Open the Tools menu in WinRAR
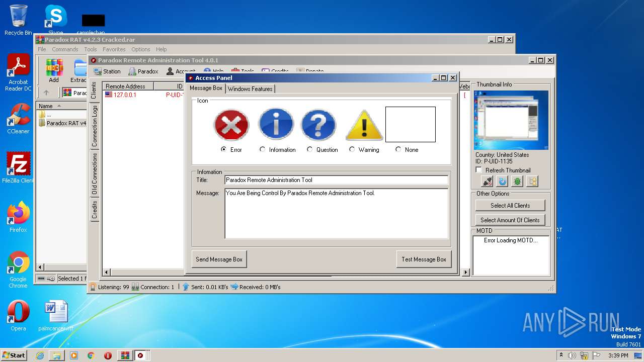Screen dimensions: 644x362 click(x=91, y=49)
